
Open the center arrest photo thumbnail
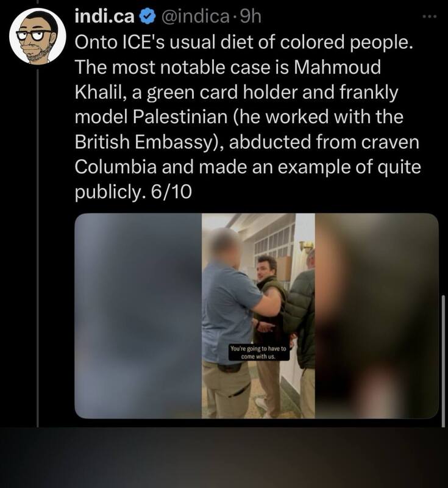click(x=258, y=316)
